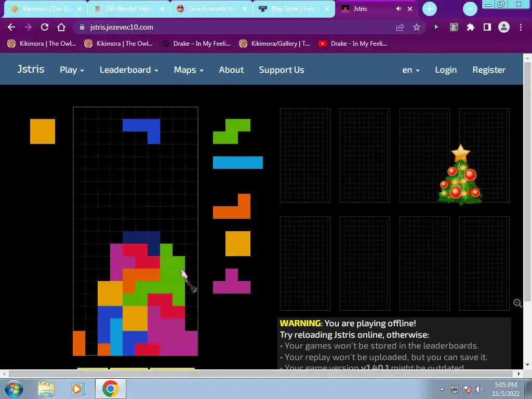Screen dimensions: 532x399
Task: Click the vertical page scrollbar thumb
Action: point(527,181)
